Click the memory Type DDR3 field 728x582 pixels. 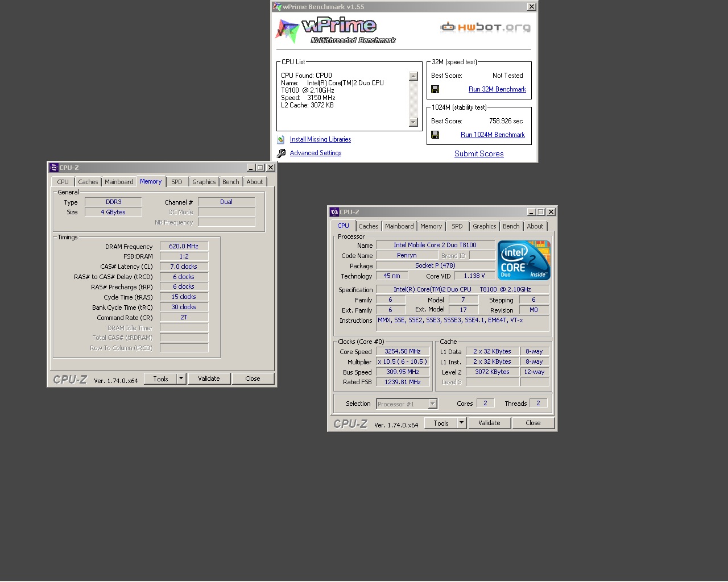113,202
